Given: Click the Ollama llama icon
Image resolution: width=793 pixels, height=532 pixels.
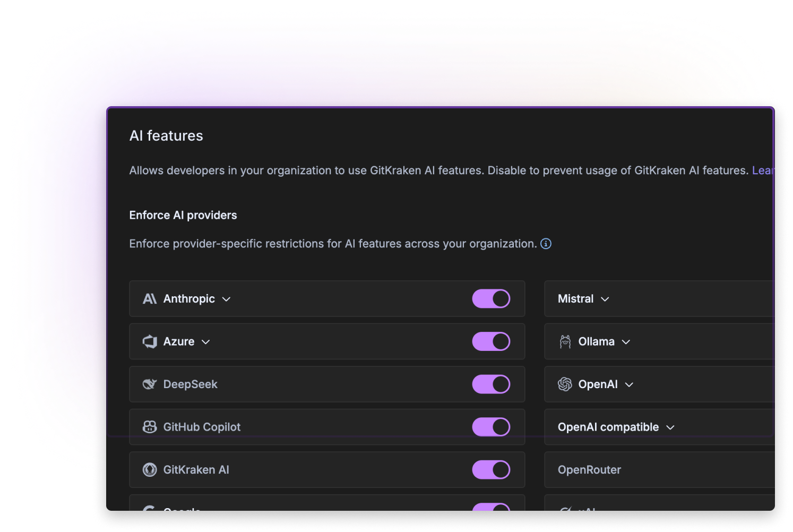Looking at the screenshot, I should tap(565, 341).
